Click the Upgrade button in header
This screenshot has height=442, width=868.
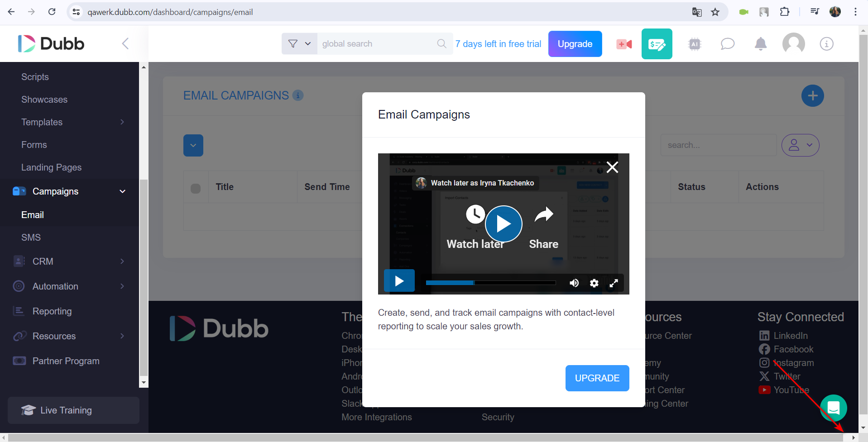pos(575,44)
